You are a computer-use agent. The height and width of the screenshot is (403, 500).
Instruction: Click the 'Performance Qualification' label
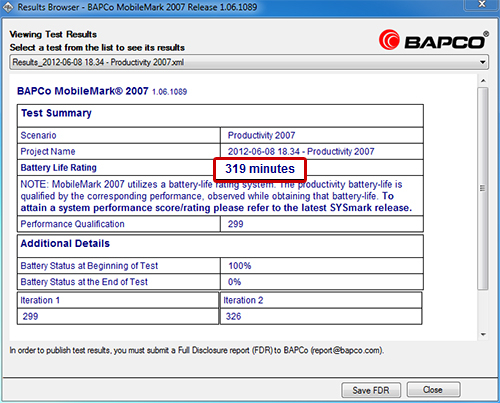coord(72,224)
